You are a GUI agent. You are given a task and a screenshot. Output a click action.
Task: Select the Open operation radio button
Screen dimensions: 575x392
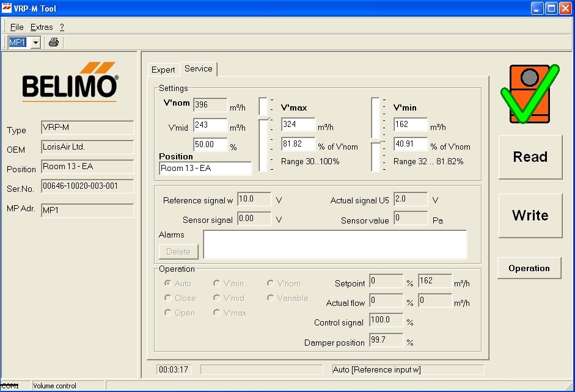[x=168, y=313]
